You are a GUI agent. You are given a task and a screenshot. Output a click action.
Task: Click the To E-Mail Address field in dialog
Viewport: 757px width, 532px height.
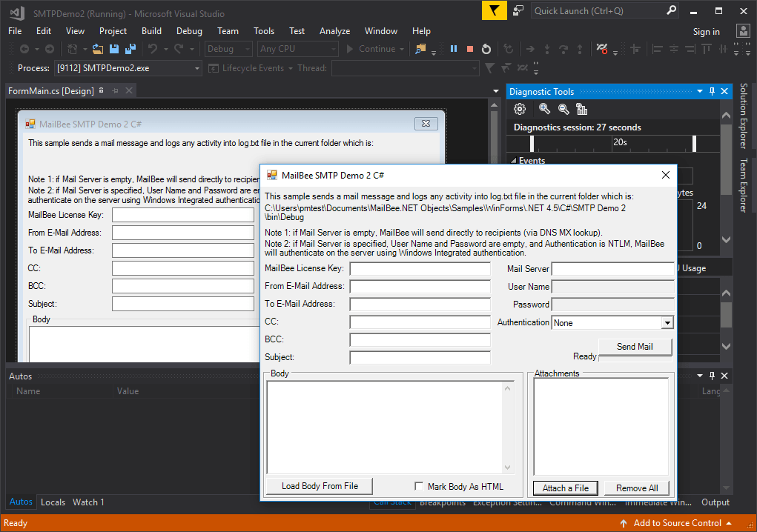tap(420, 305)
